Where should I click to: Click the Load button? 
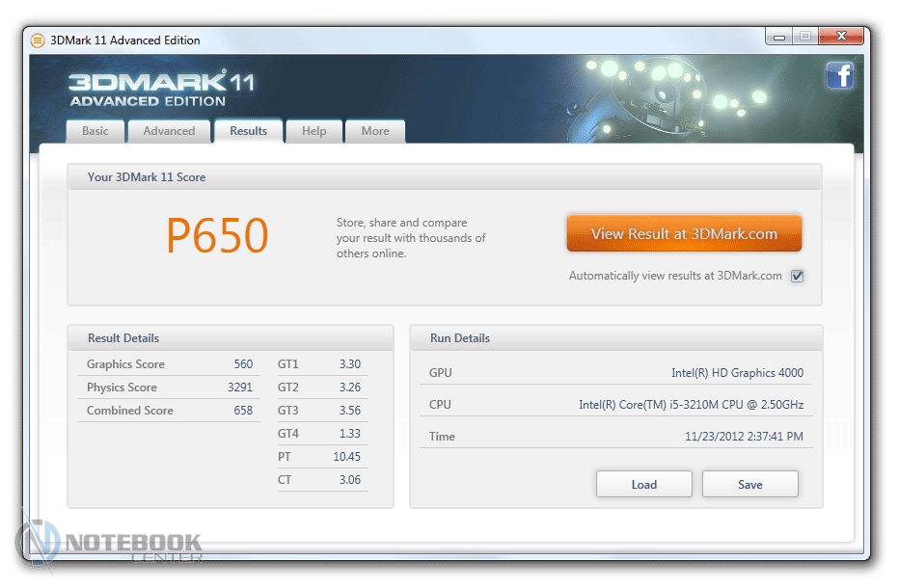click(643, 485)
